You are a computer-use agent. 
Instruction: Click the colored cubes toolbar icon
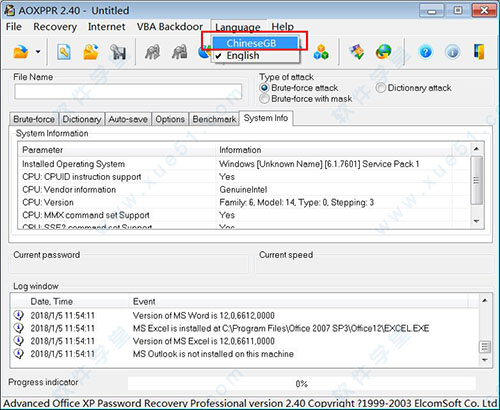(321, 52)
